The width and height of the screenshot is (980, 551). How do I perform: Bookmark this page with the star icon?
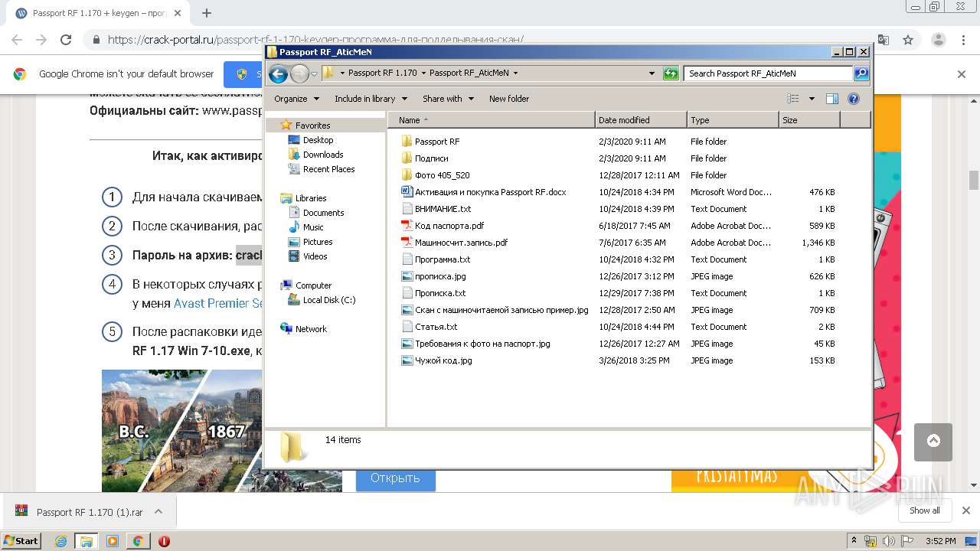pos(908,40)
